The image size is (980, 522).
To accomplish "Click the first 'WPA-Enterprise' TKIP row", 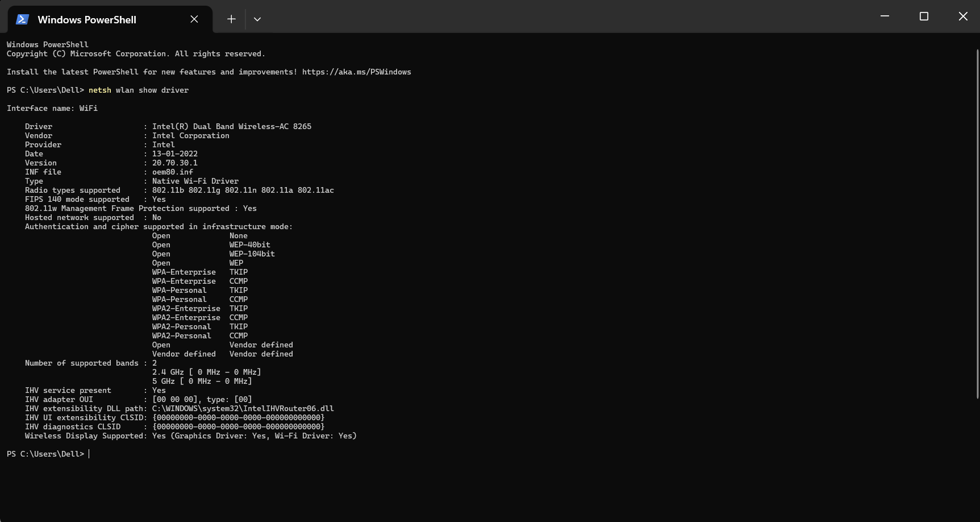I will click(200, 272).
